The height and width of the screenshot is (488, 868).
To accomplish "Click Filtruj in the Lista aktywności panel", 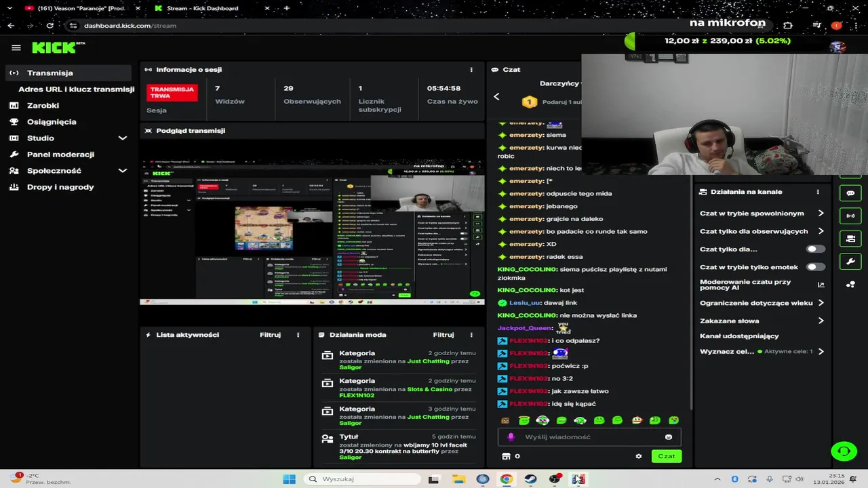I will point(270,335).
